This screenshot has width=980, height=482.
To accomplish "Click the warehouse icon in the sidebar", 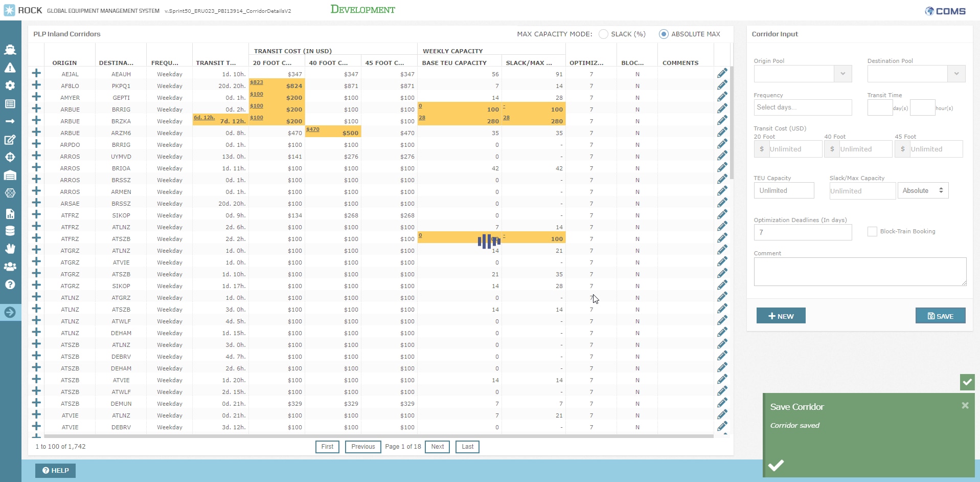I will pos(10,176).
